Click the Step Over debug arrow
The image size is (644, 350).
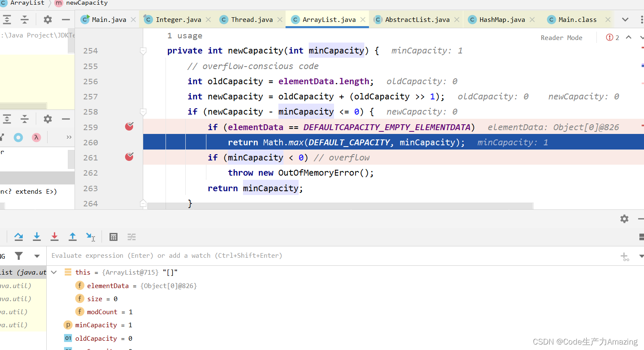click(19, 237)
